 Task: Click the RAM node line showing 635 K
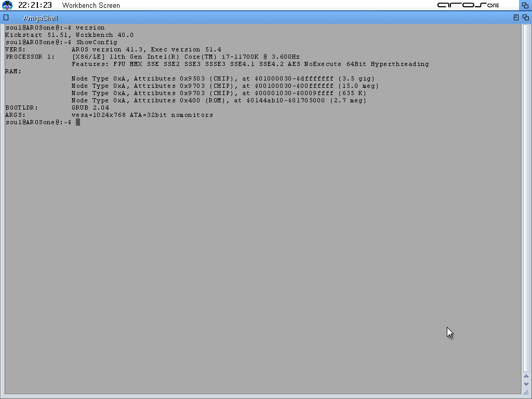click(219, 94)
